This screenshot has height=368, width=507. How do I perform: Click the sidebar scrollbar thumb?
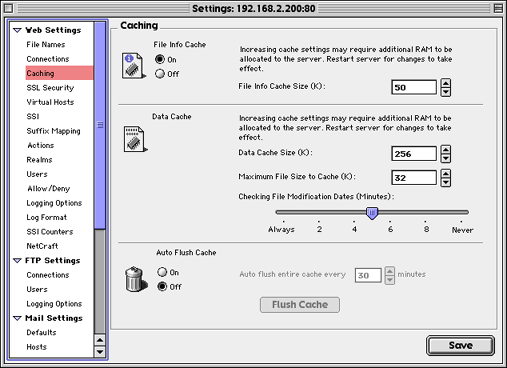100,125
